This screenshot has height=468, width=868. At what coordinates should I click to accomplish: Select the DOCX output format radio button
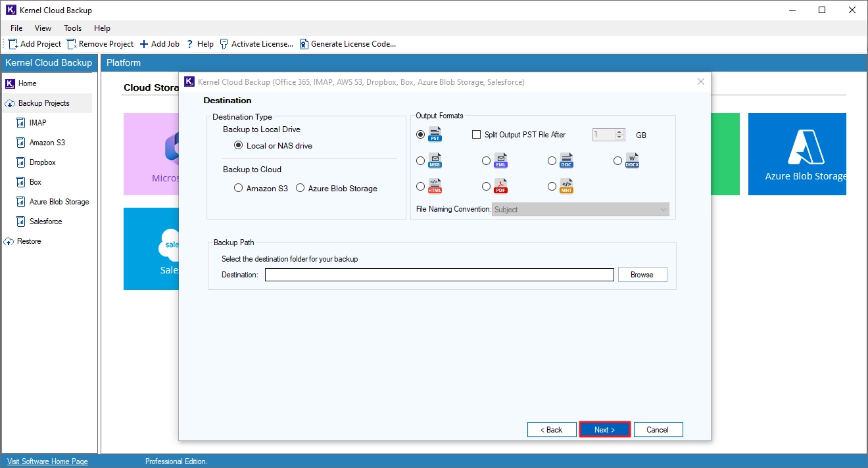coord(617,161)
